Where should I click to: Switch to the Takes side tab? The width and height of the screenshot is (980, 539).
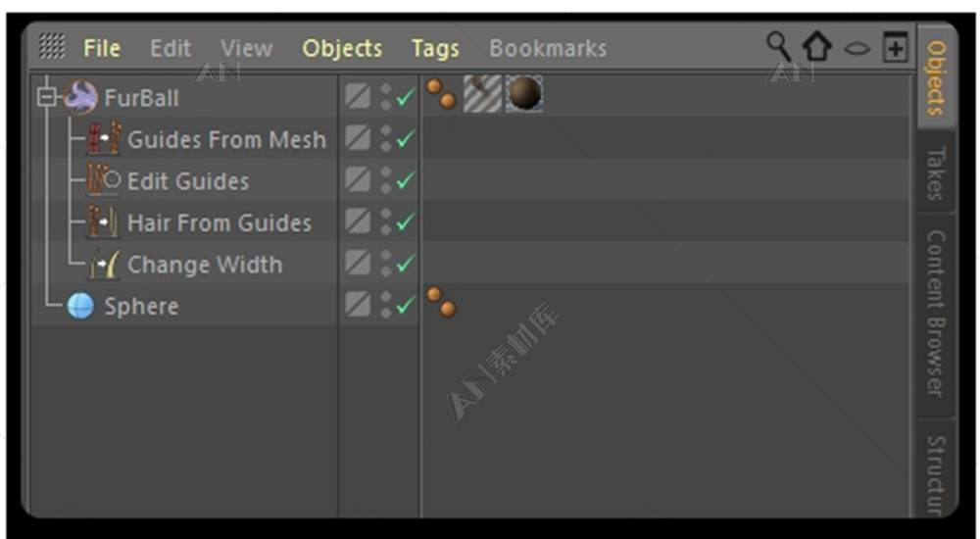[935, 172]
